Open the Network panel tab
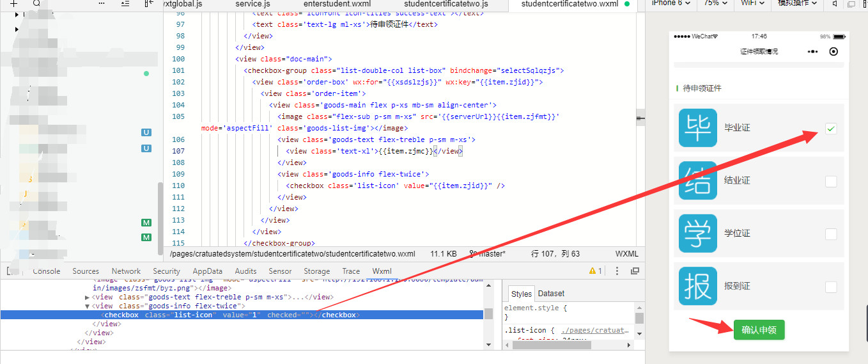This screenshot has height=364, width=868. tap(126, 271)
